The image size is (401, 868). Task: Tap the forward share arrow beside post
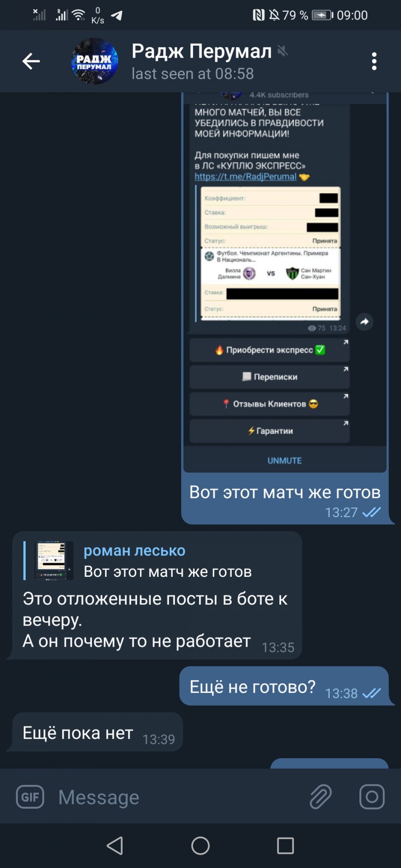tap(364, 322)
